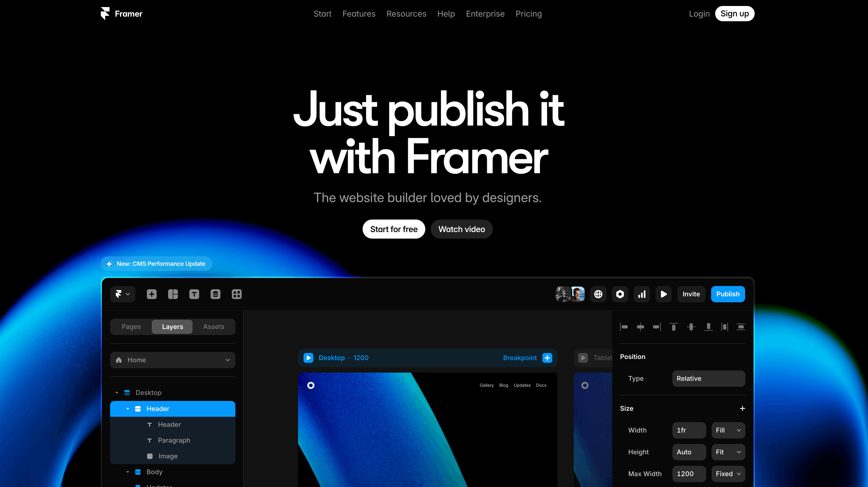Click the preview play icon in toolbar
868x487 pixels.
click(663, 294)
